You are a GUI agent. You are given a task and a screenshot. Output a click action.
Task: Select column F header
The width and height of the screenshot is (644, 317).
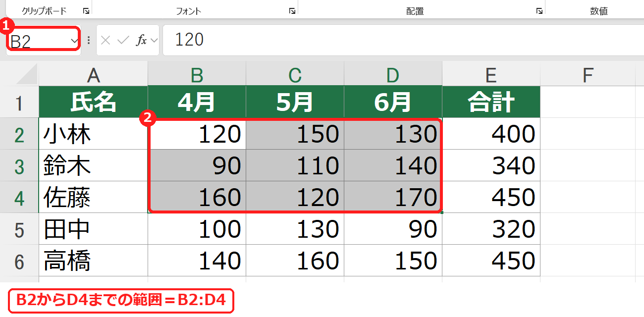tap(588, 74)
